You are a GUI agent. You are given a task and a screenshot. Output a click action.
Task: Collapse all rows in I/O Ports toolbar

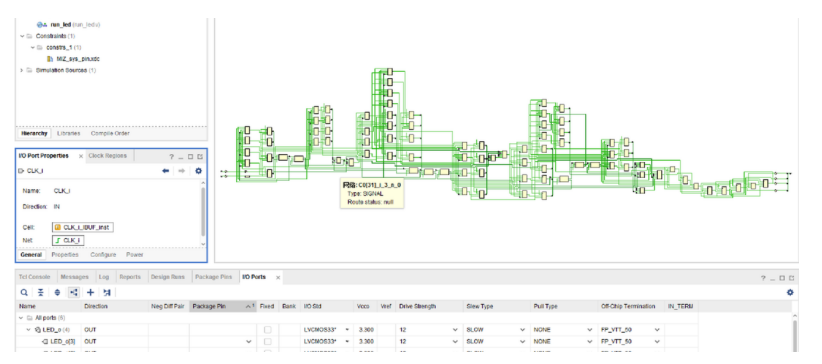[40, 293]
